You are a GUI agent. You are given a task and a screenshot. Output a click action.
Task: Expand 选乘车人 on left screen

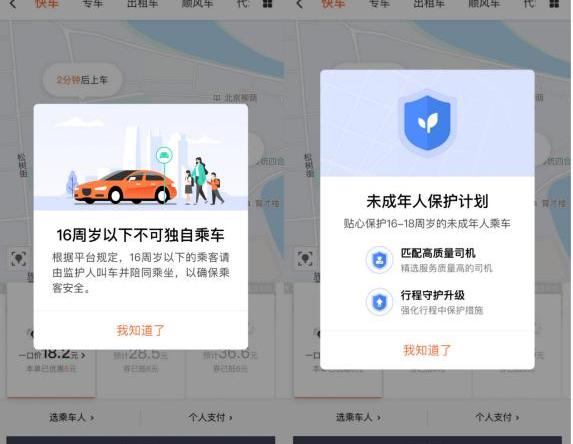tap(72, 417)
